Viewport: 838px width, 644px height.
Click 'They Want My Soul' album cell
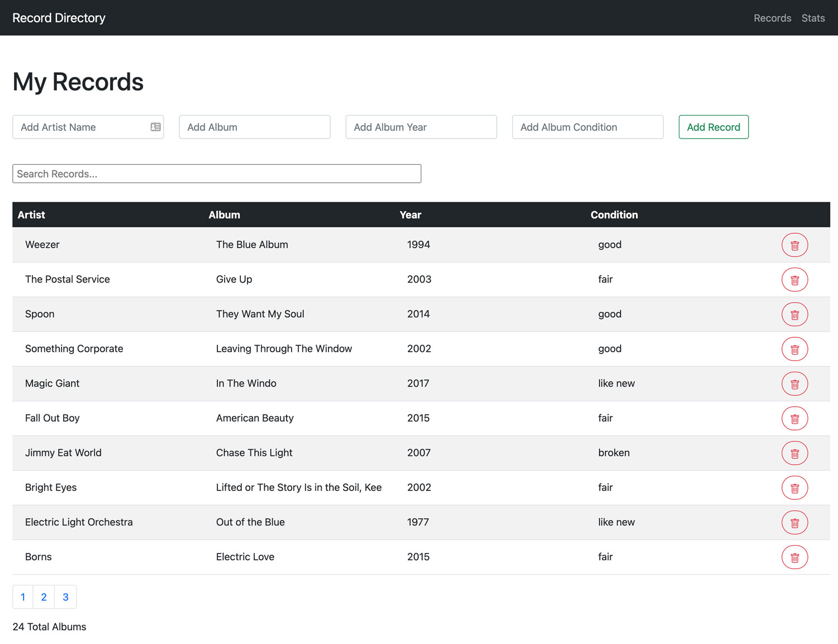pos(260,314)
